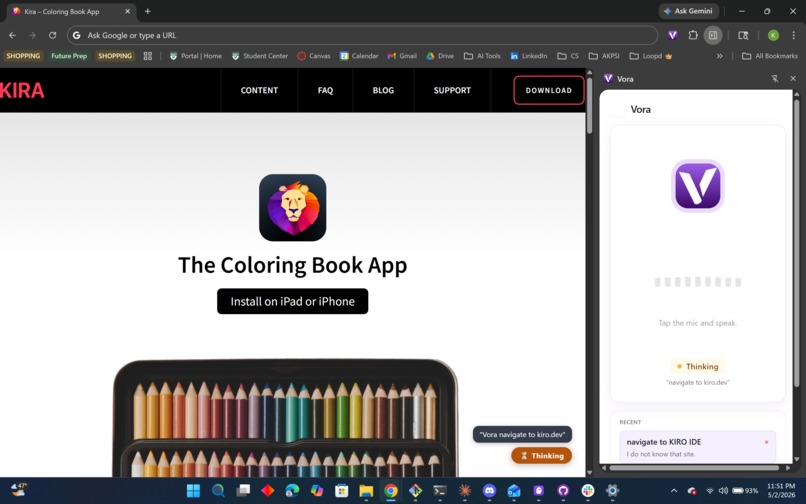Open File Explorer from taskbar

366,491
